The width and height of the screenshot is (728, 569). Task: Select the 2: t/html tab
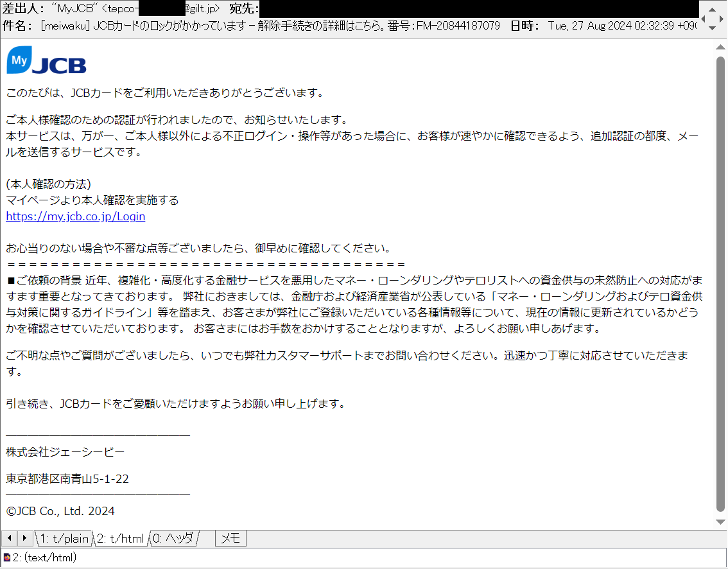click(x=121, y=538)
